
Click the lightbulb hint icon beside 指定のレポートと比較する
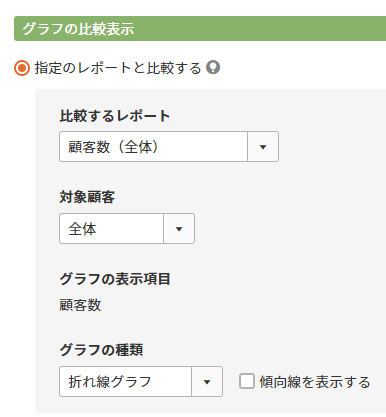coord(213,67)
